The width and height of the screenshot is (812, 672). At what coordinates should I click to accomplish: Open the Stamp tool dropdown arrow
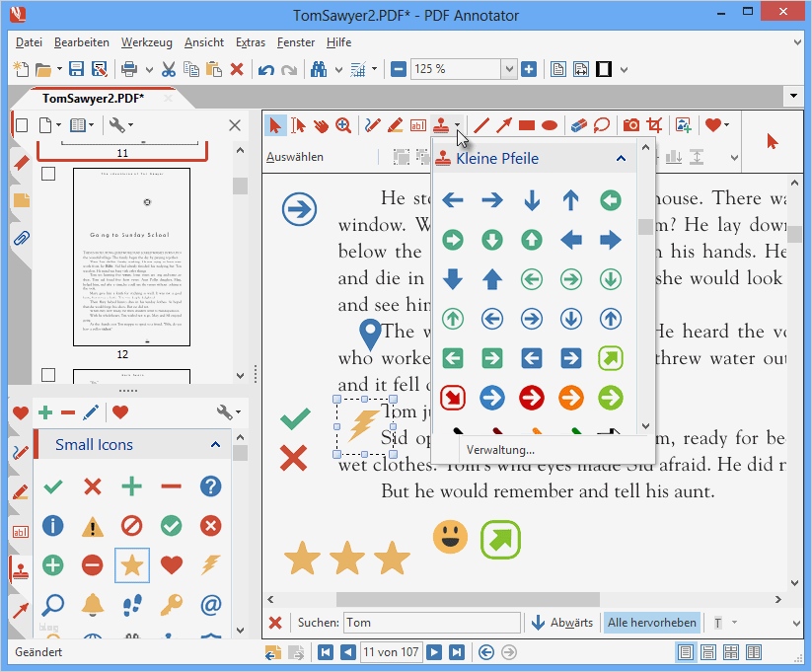[457, 125]
